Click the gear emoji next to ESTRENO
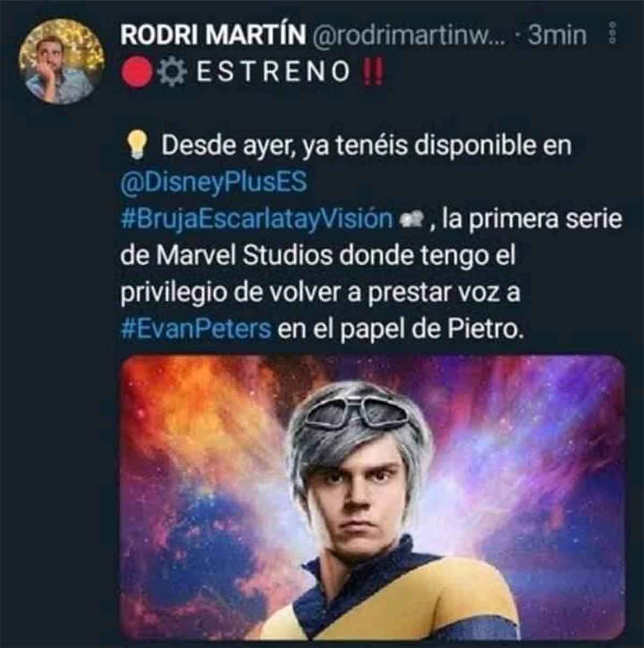This screenshot has width=644, height=648. click(x=173, y=71)
